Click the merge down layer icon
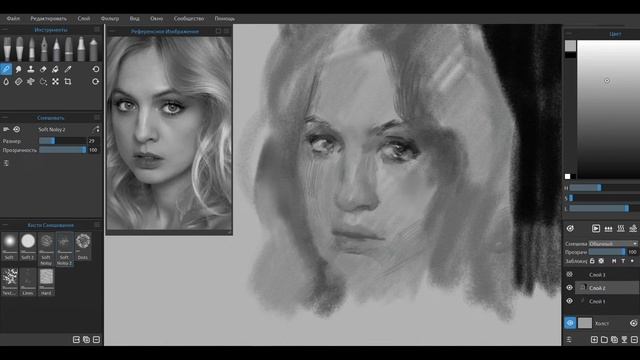The height and width of the screenshot is (360, 640). (x=624, y=340)
